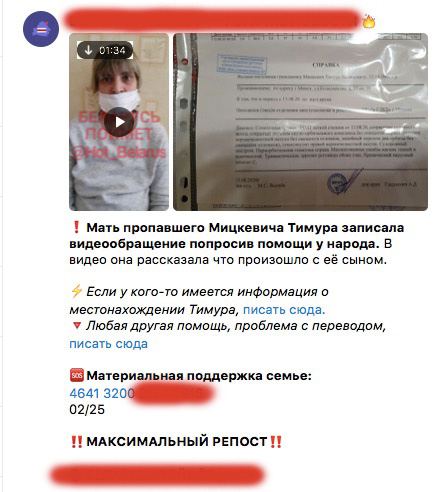Image resolution: width=448 pixels, height=492 pixels.
Task: Click the fire emoji beside the channel name
Action: (369, 22)
